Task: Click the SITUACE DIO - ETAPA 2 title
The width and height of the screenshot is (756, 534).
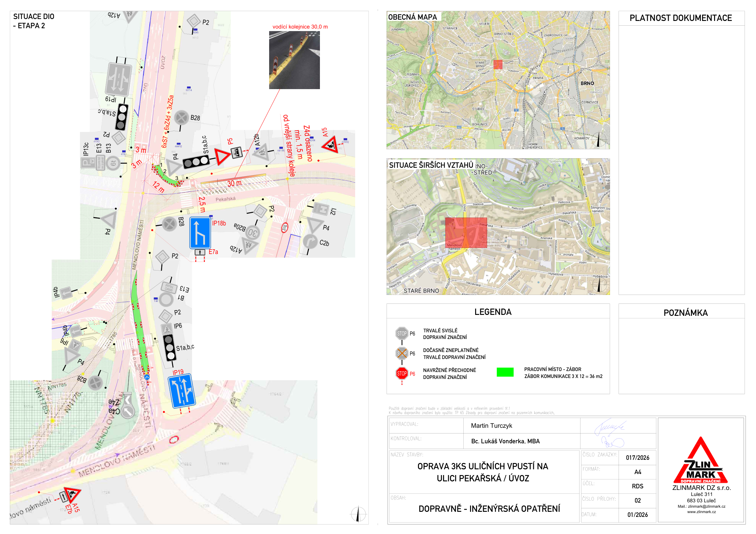Action: tap(34, 21)
